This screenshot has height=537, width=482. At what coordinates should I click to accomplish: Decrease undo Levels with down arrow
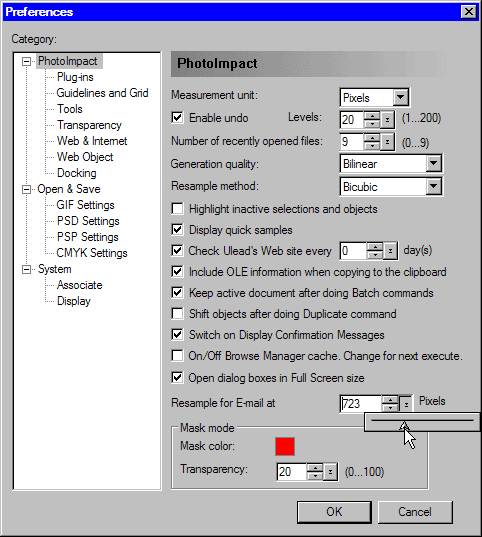click(372, 124)
